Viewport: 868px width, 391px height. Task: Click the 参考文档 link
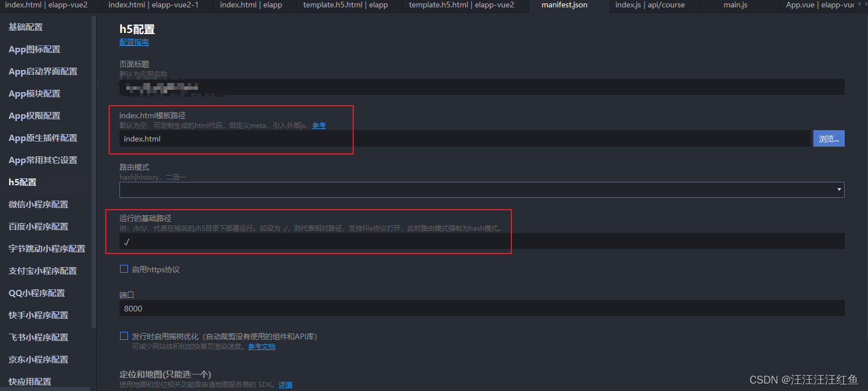[262, 346]
